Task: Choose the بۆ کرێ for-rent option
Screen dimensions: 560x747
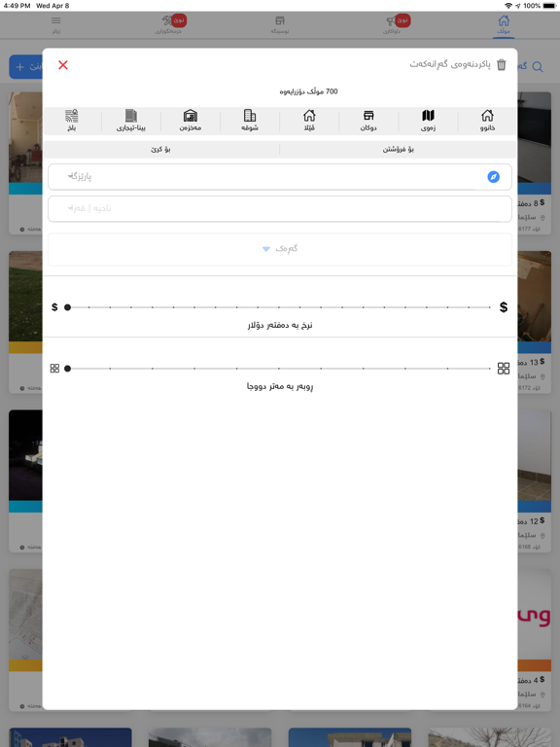Action: tap(161, 150)
